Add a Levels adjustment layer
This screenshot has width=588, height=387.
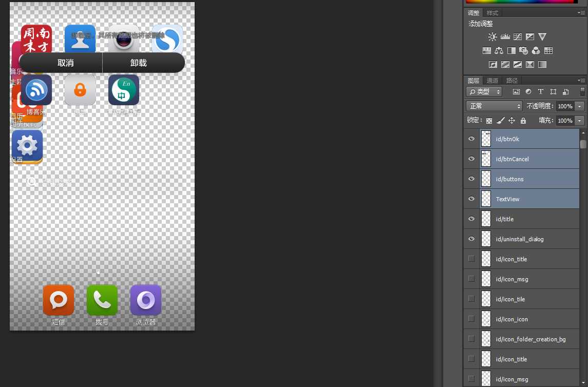505,37
